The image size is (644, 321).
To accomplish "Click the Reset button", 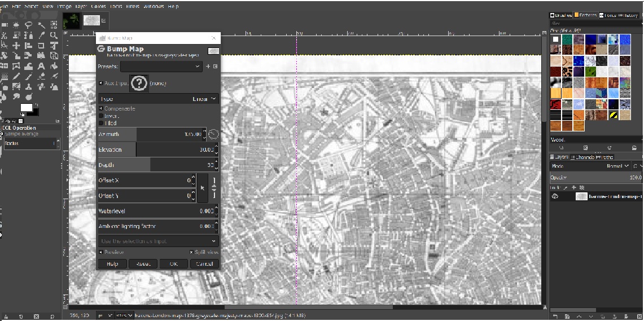I will click(142, 264).
